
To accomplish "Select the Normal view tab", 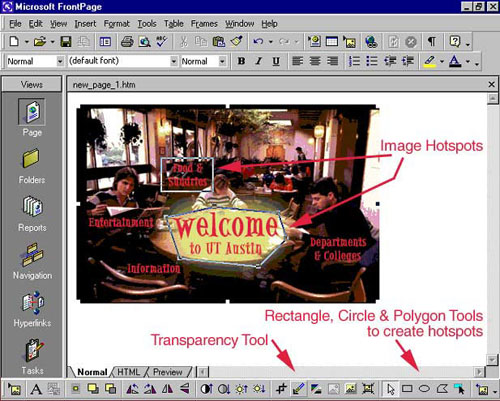I will coord(92,372).
